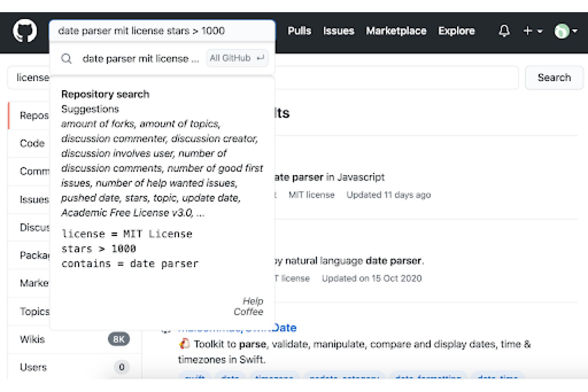Open Marketplace in header
The image size is (588, 392).
pos(396,31)
